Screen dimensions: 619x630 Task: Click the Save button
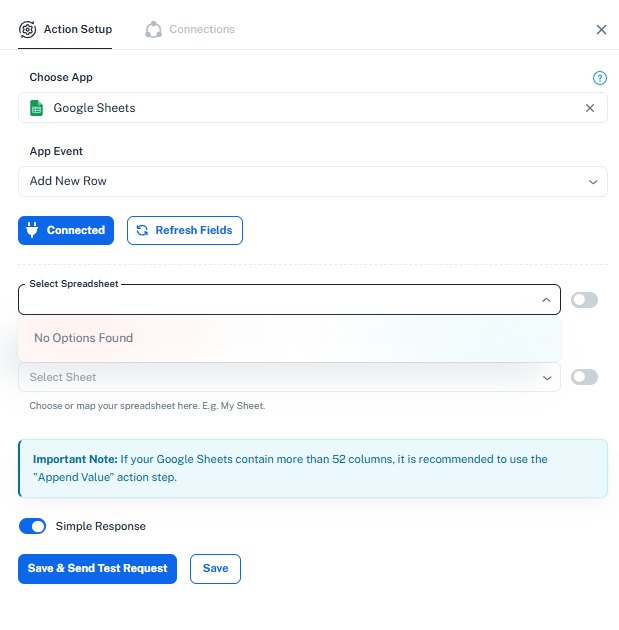[215, 569]
